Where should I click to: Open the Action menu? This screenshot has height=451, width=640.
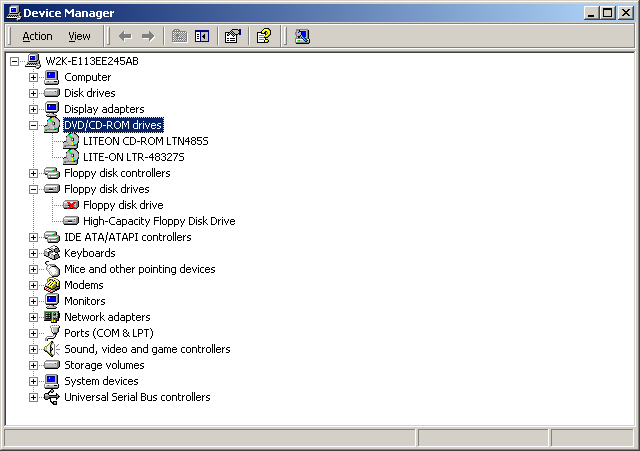(37, 36)
